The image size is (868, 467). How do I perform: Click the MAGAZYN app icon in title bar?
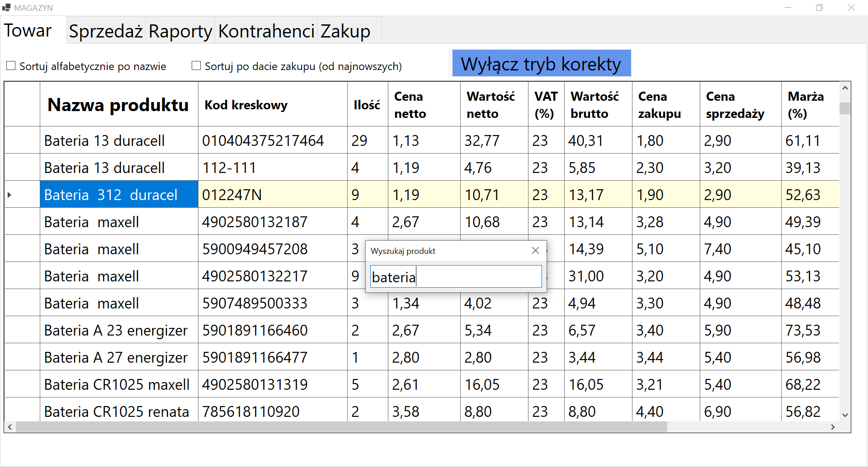coord(6,8)
